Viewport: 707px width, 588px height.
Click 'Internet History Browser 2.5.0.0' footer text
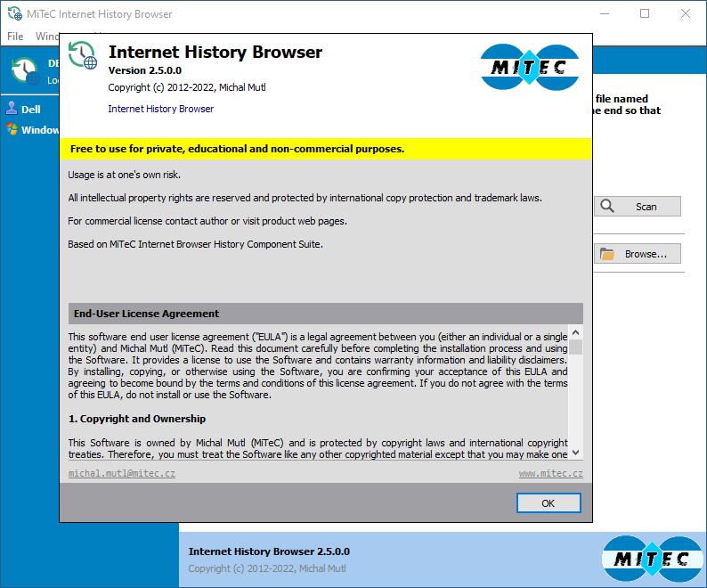click(269, 551)
